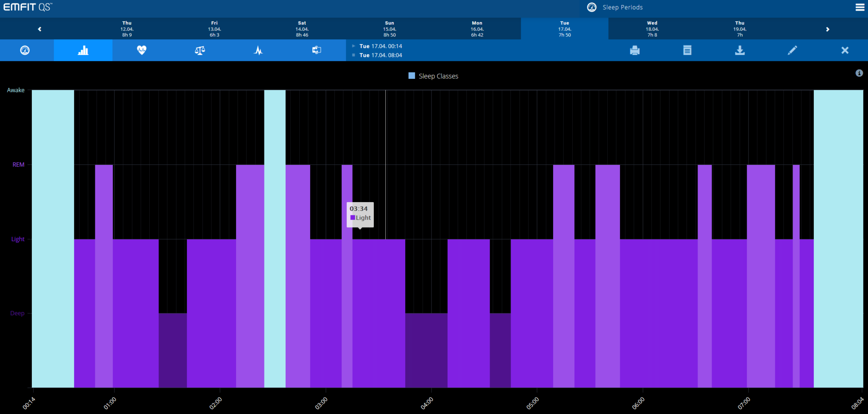This screenshot has width=868, height=414.
Task: Click the start time Tue 17.04. 00:14
Action: (381, 46)
